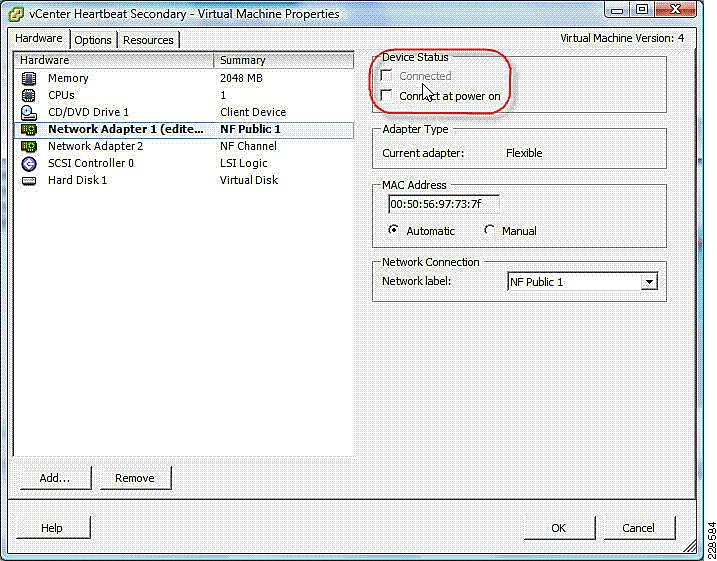The width and height of the screenshot is (717, 561).
Task: Click the NF Channel summary value
Action: pyautogui.click(x=248, y=146)
